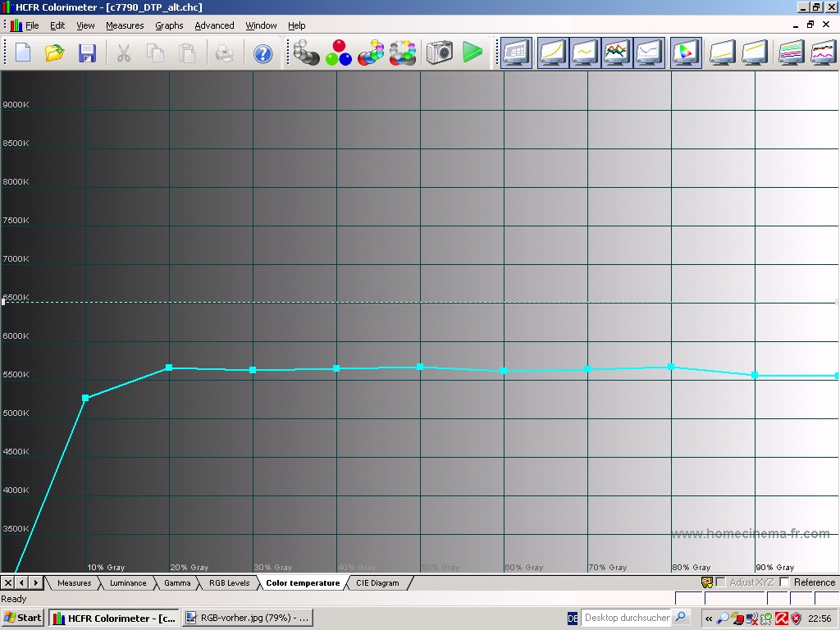Image resolution: width=840 pixels, height=630 pixels.
Task: Click the red green blue primaries icon
Action: click(338, 53)
